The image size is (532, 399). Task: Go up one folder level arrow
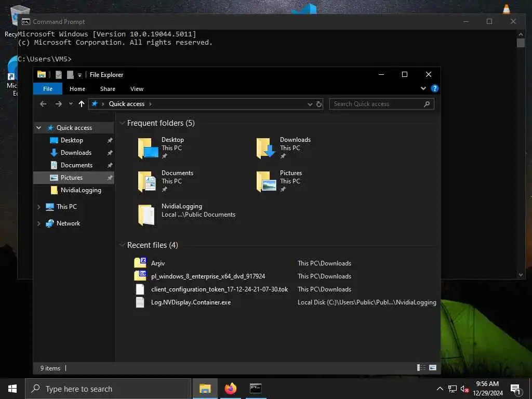[82, 104]
